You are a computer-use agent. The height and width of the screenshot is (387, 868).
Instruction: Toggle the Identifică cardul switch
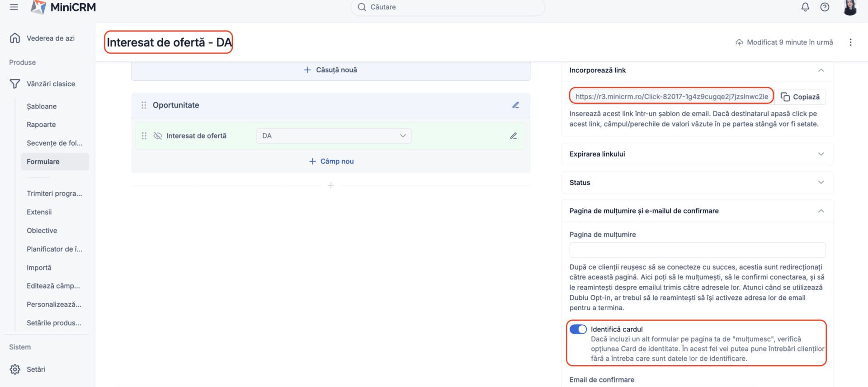578,329
